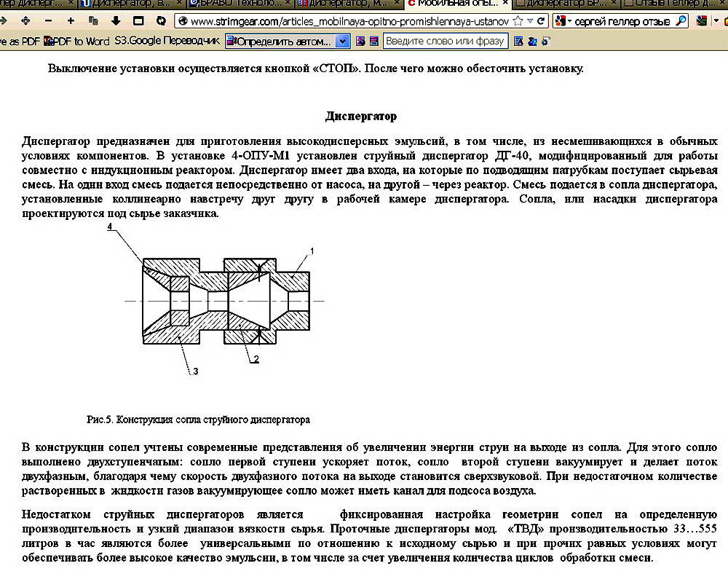Open the URL history dropdown arrow
The height and width of the screenshot is (582, 728).
point(530,21)
